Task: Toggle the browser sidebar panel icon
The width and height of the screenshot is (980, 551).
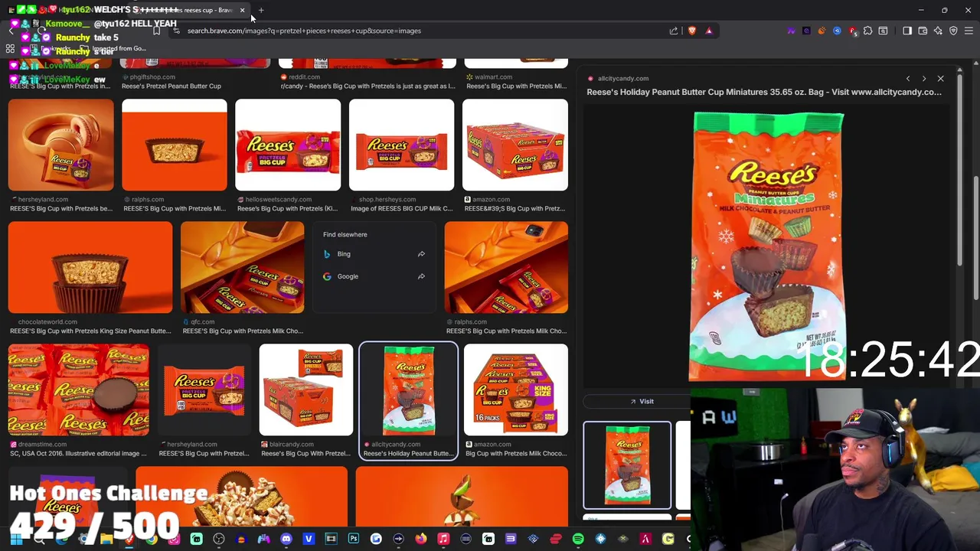Action: 907,31
